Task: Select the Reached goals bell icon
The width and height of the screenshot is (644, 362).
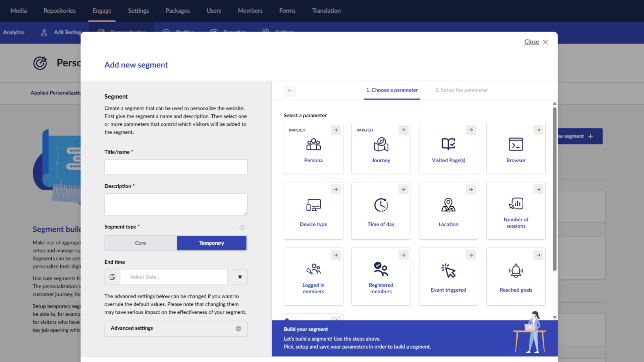Action: 516,270
